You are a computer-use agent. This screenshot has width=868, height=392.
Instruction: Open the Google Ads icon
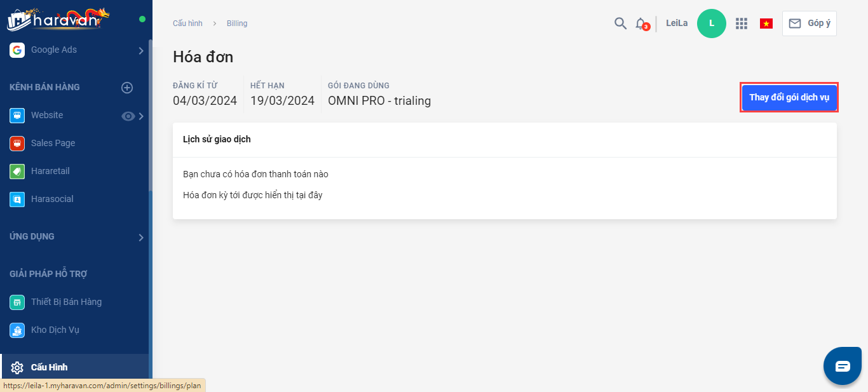pyautogui.click(x=17, y=50)
